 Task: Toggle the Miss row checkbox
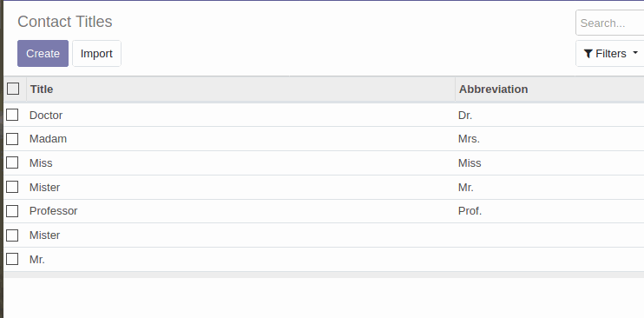(x=12, y=162)
